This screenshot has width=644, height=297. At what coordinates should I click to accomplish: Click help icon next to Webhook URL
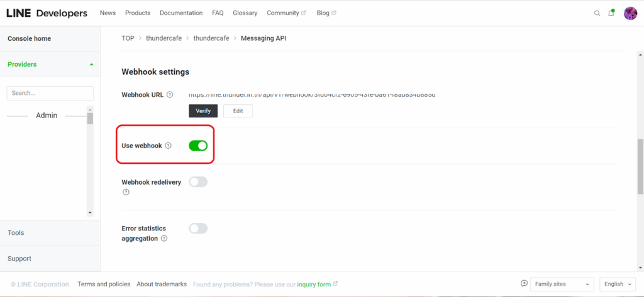point(170,95)
